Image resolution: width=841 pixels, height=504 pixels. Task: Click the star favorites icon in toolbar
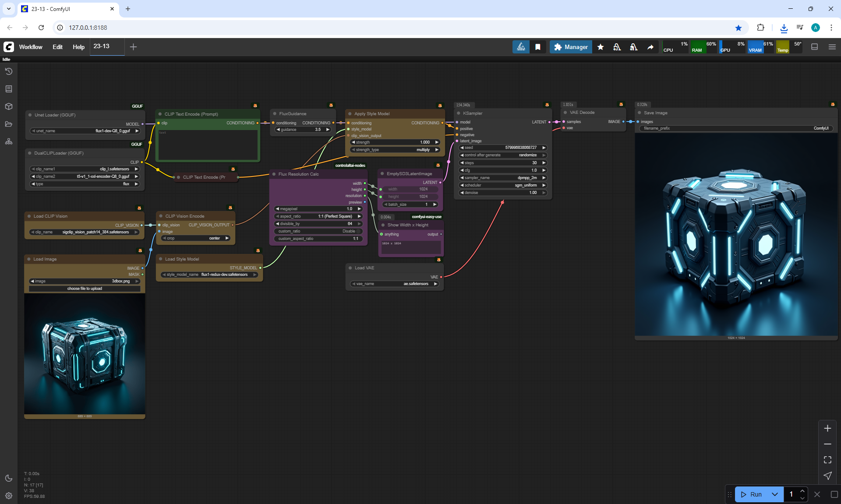601,47
